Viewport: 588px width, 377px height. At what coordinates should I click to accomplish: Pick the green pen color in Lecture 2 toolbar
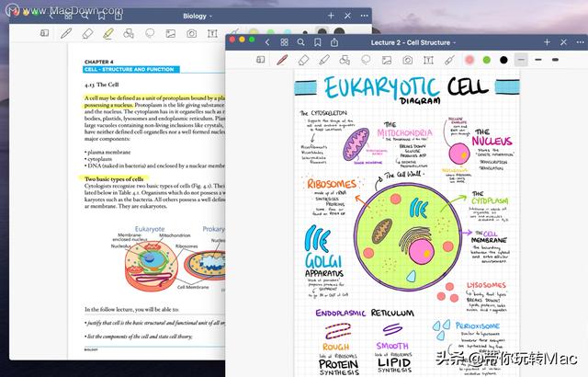[487, 60]
